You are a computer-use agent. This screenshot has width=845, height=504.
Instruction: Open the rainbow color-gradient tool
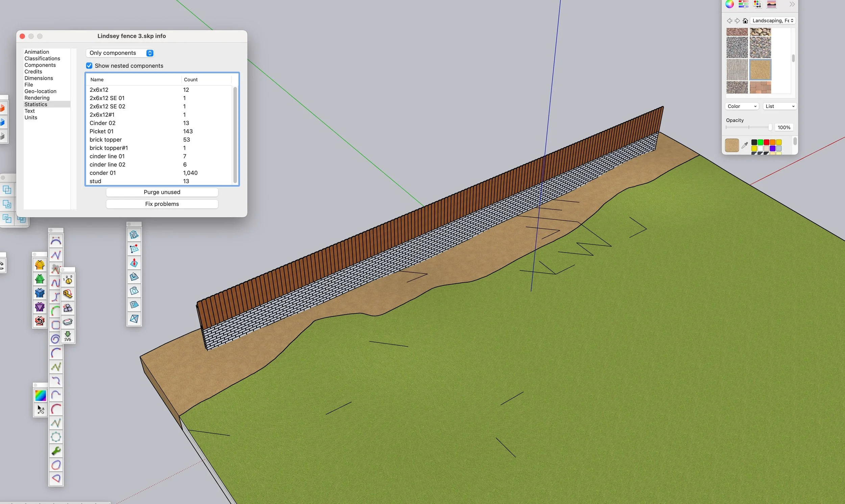point(41,395)
